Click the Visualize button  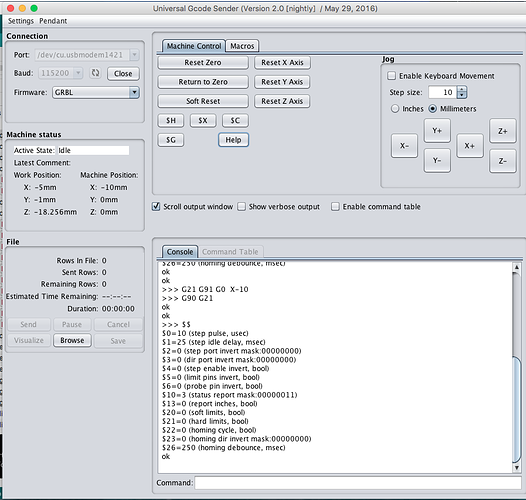point(29,340)
